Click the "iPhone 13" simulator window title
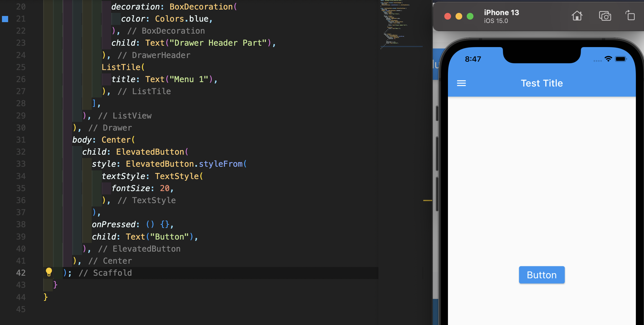 501,13
